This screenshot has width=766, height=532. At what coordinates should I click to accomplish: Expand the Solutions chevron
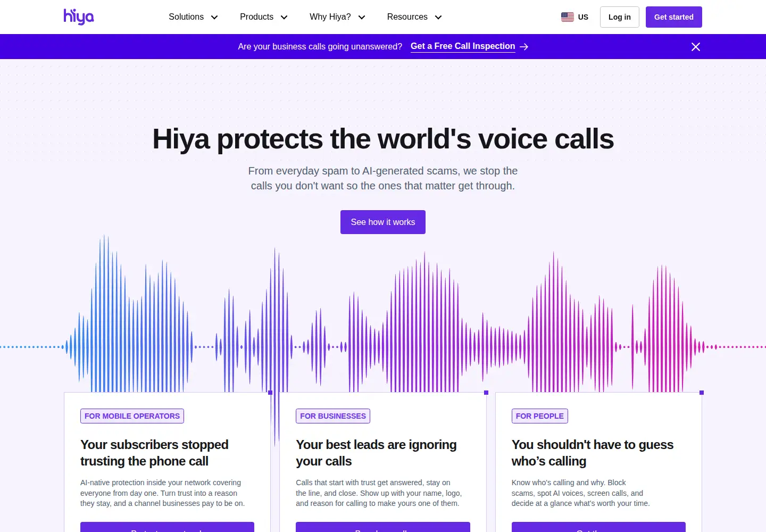coord(214,17)
